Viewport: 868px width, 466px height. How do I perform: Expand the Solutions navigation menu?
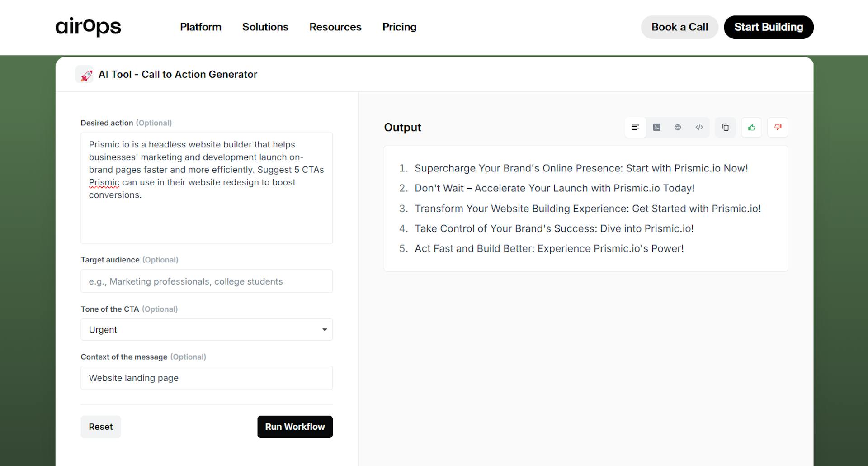click(x=265, y=27)
